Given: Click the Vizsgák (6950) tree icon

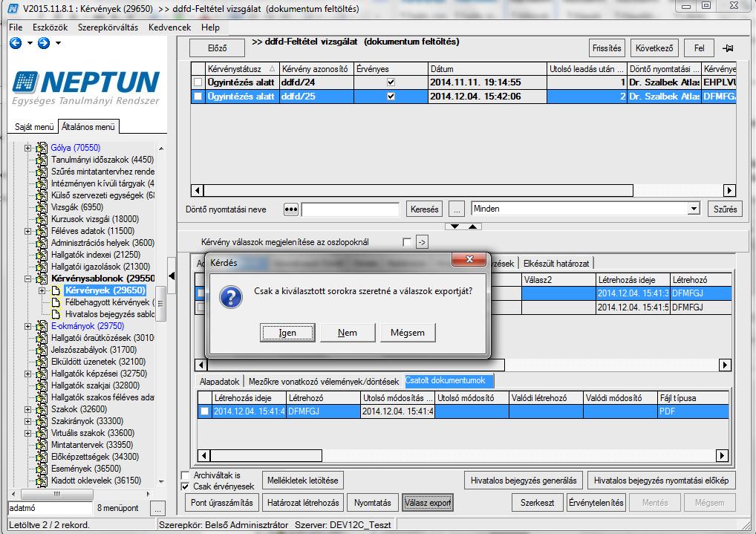Looking at the screenshot, I should coord(42,207).
